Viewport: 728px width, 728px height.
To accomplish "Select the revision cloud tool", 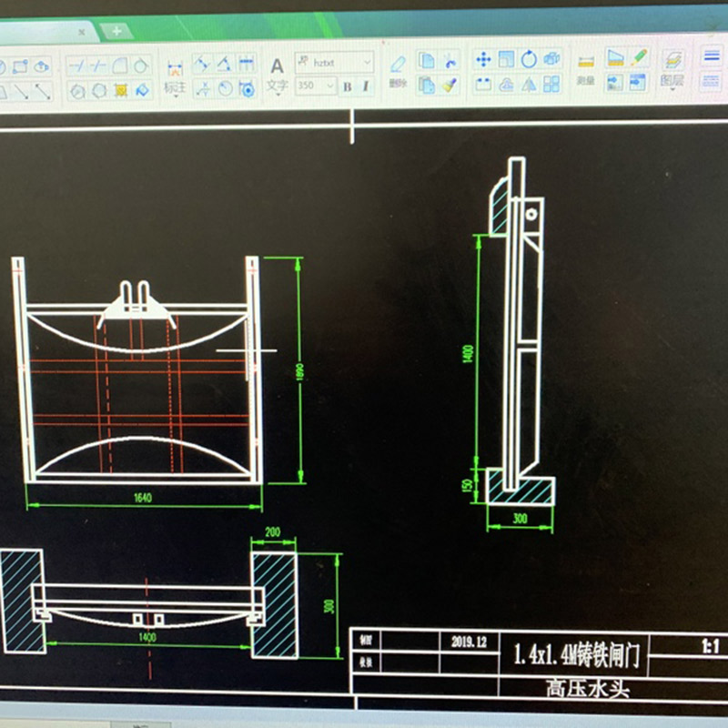I will [42, 66].
